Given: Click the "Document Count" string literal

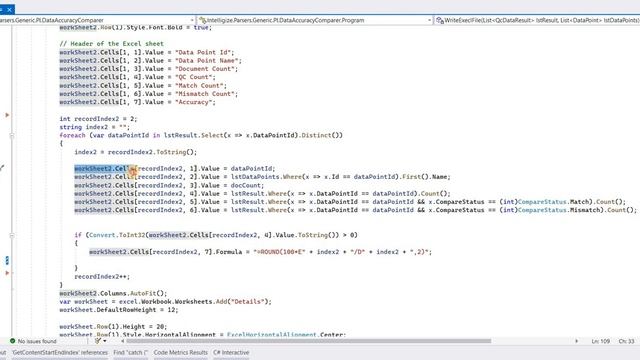Looking at the screenshot, I should [204, 69].
